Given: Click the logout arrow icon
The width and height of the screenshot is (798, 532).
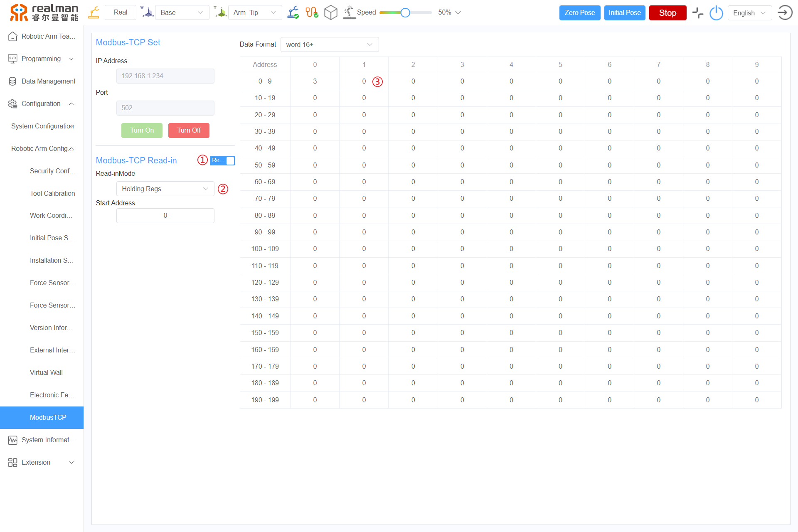Looking at the screenshot, I should pyautogui.click(x=785, y=12).
